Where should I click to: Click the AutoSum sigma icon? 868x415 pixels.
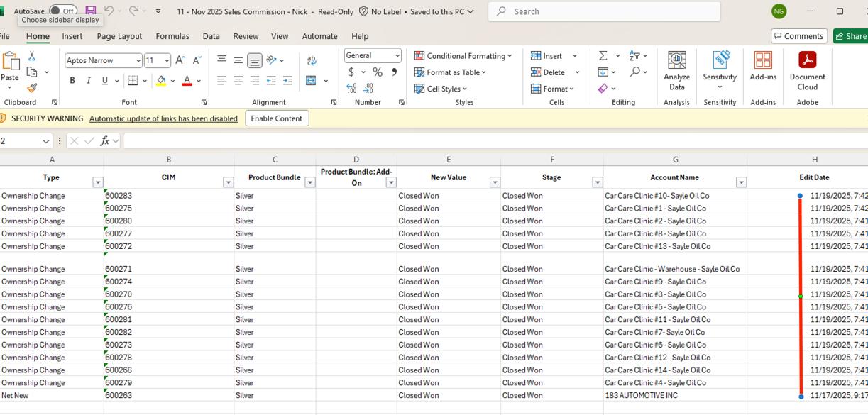[x=603, y=56]
